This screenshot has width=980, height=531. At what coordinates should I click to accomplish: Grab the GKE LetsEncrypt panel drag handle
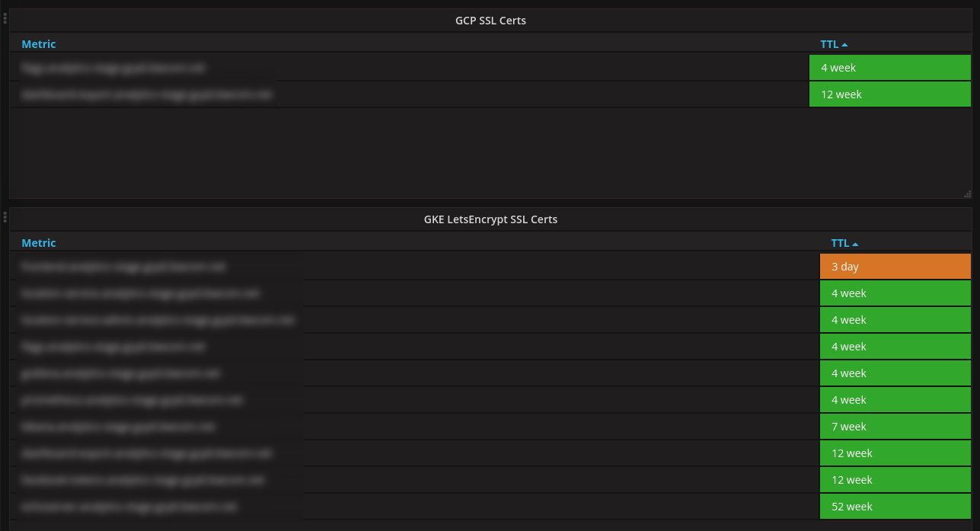click(5, 216)
